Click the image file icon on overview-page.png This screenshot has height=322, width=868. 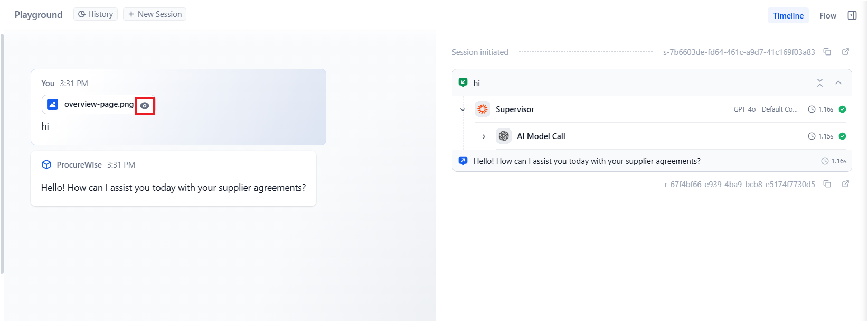coord(53,105)
